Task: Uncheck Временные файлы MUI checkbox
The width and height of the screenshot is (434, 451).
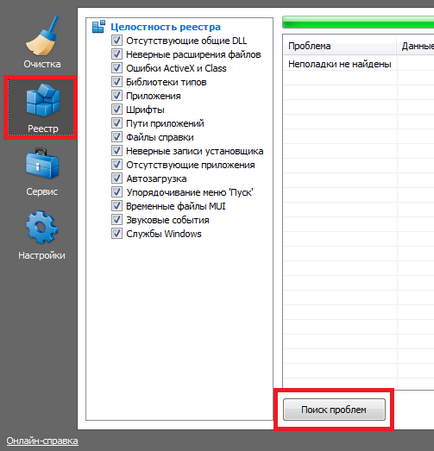Action: [x=117, y=206]
